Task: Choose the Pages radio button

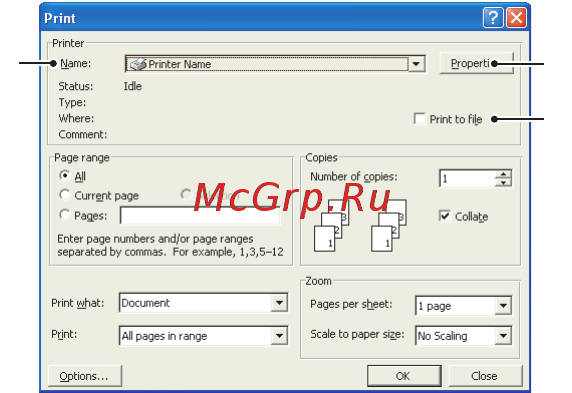Action: (65, 215)
